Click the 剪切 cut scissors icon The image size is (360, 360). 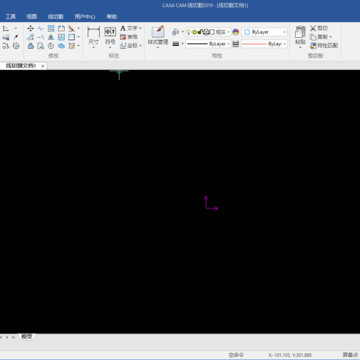(313, 28)
